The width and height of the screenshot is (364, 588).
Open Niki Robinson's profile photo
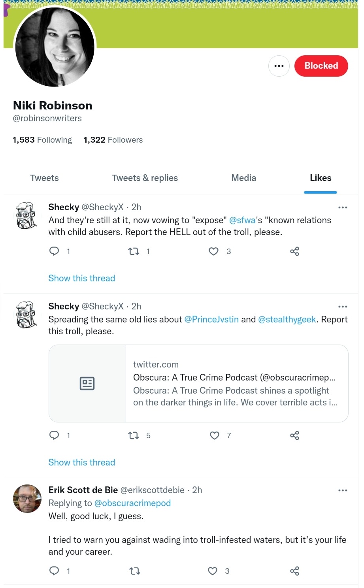click(x=55, y=47)
